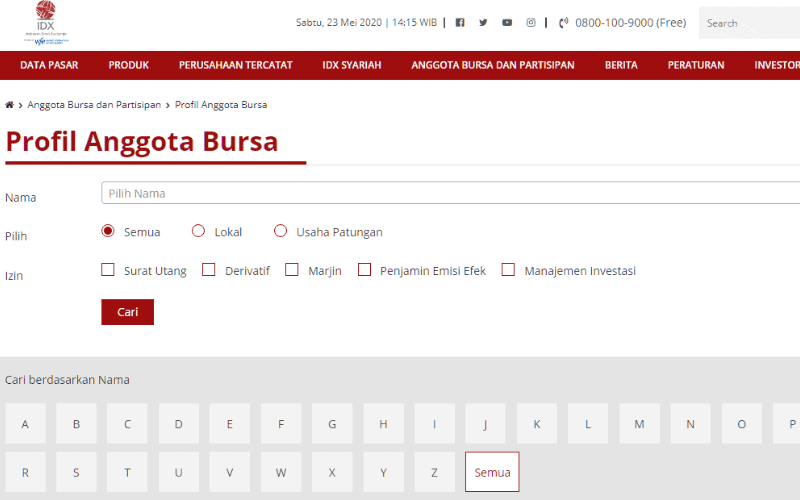Select the Usaha Patungan radio option
The image size is (800, 500).
coord(280,231)
